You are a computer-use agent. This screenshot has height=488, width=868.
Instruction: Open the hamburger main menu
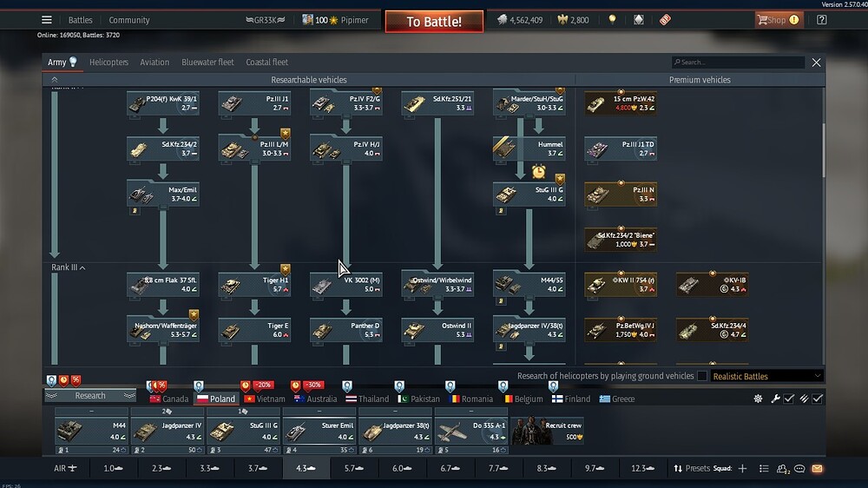tap(47, 20)
